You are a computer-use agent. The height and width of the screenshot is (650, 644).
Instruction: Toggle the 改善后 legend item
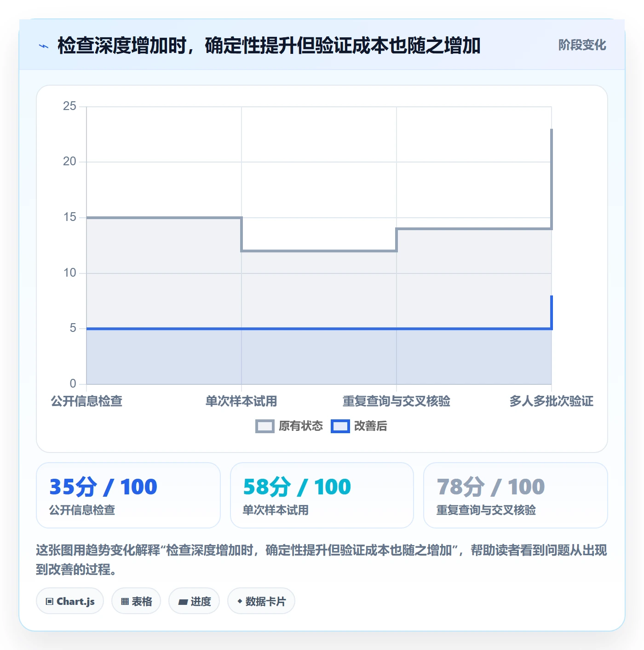(359, 426)
